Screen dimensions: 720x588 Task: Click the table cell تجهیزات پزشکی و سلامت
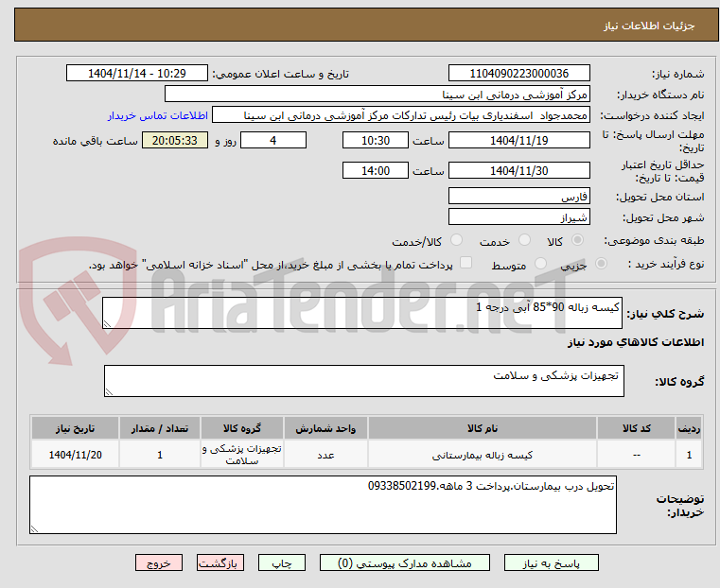(242, 455)
